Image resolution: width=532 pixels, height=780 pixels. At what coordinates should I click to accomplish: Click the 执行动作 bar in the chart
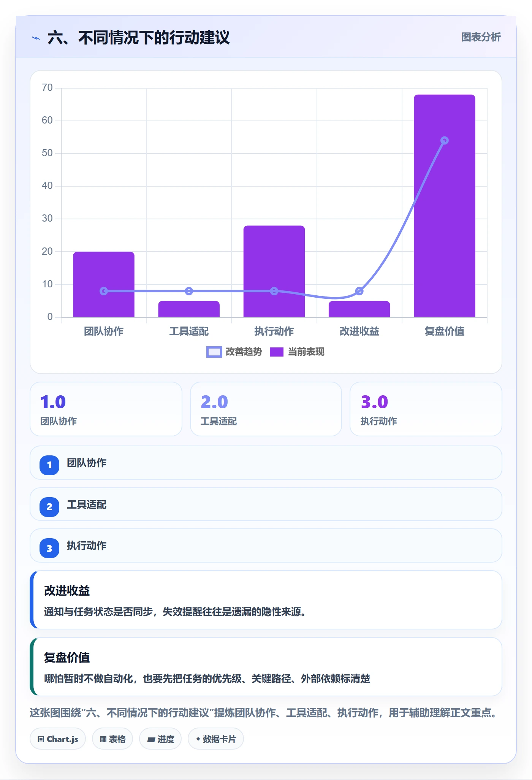click(x=274, y=271)
